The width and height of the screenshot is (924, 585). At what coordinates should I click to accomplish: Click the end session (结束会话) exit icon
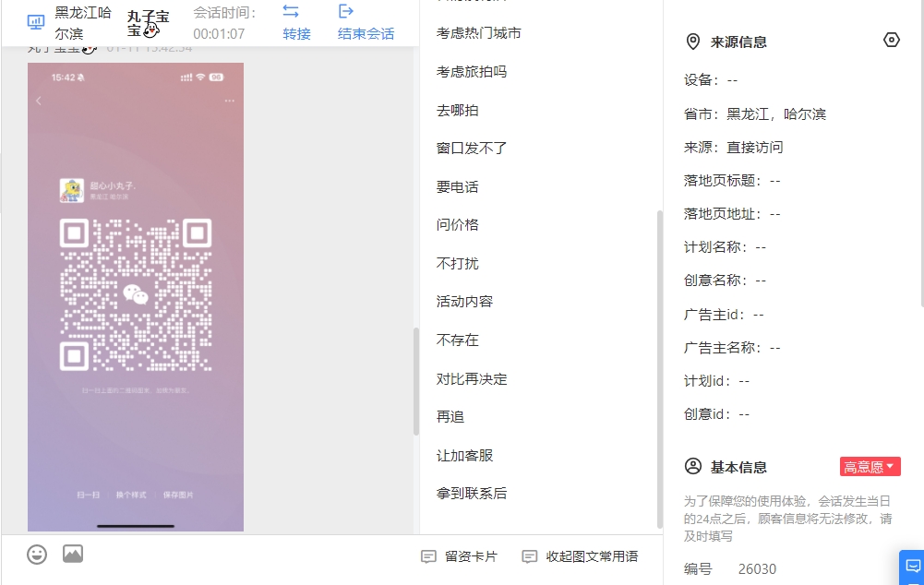point(346,11)
